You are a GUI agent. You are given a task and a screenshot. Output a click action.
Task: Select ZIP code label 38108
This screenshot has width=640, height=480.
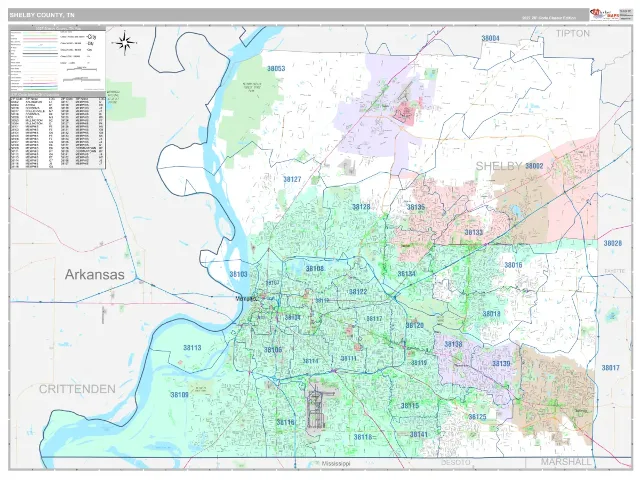[x=315, y=269]
